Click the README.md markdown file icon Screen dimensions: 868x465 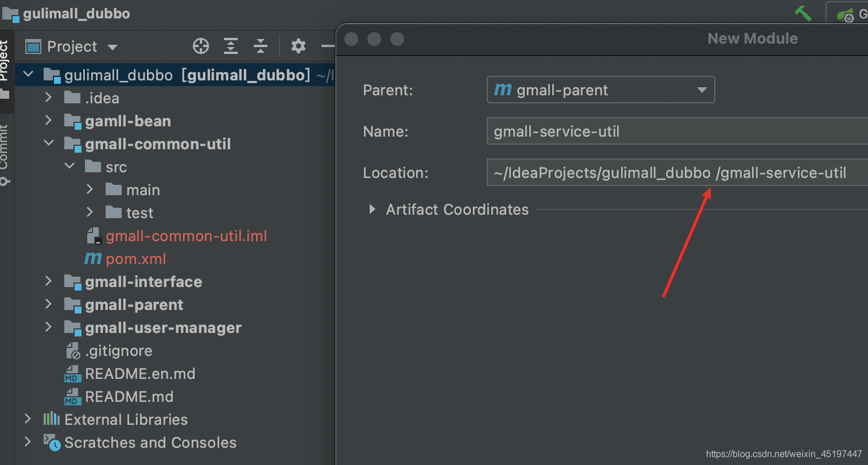coord(72,397)
